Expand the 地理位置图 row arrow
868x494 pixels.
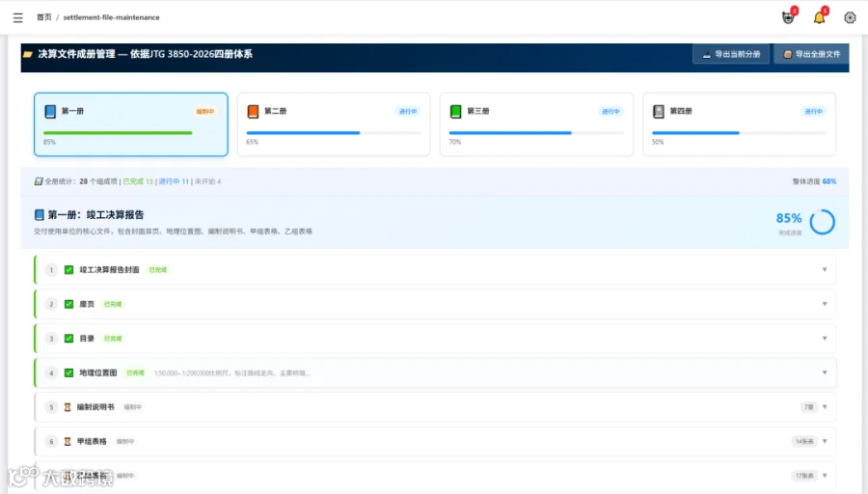coord(825,372)
